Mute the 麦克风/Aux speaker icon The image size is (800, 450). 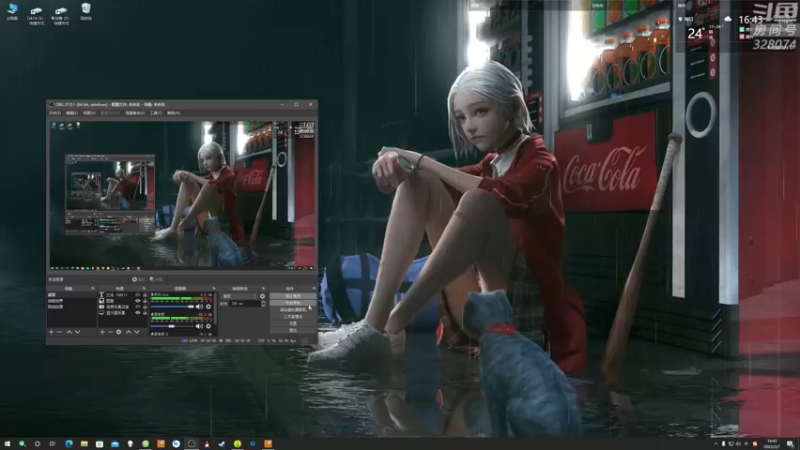(199, 307)
